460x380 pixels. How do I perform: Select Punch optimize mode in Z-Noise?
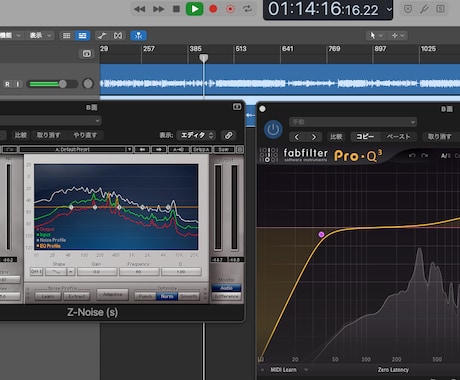145,296
